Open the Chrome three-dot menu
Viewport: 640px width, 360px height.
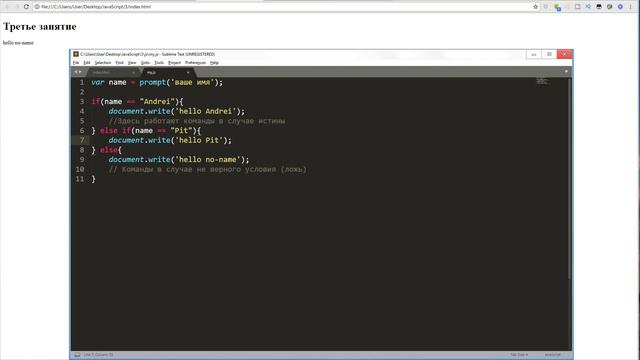(631, 7)
